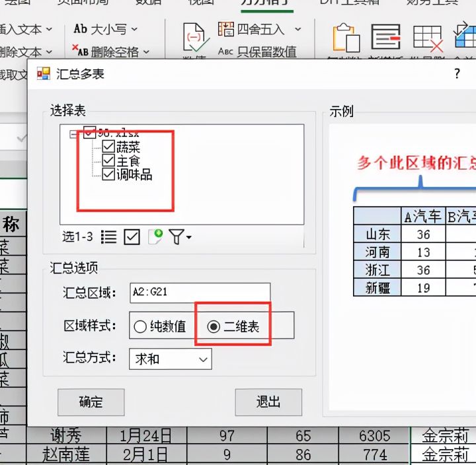This screenshot has width=476, height=465.
Task: Click the clipboard copy-paste ribbon icon
Action: click(x=346, y=37)
